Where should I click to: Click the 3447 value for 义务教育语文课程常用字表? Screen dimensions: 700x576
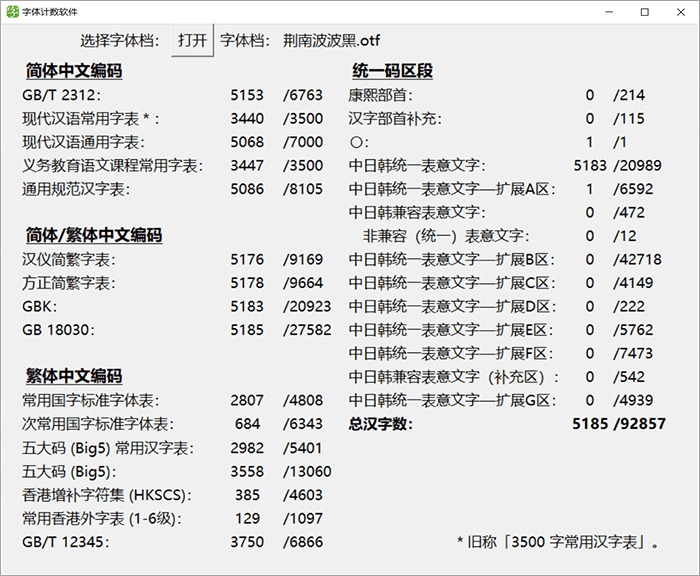click(247, 166)
